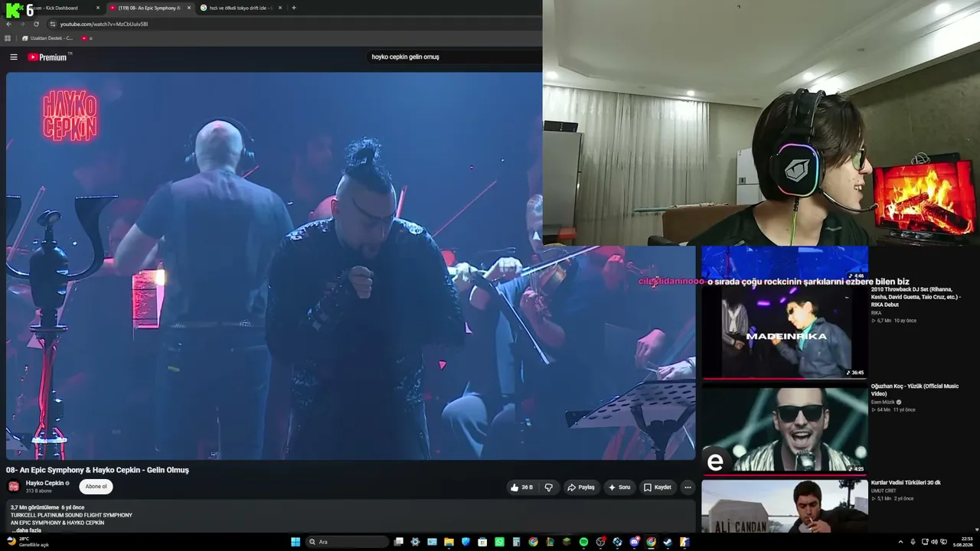The width and height of the screenshot is (980, 551).
Task: Open WhatsApp from the taskbar
Action: tap(499, 542)
